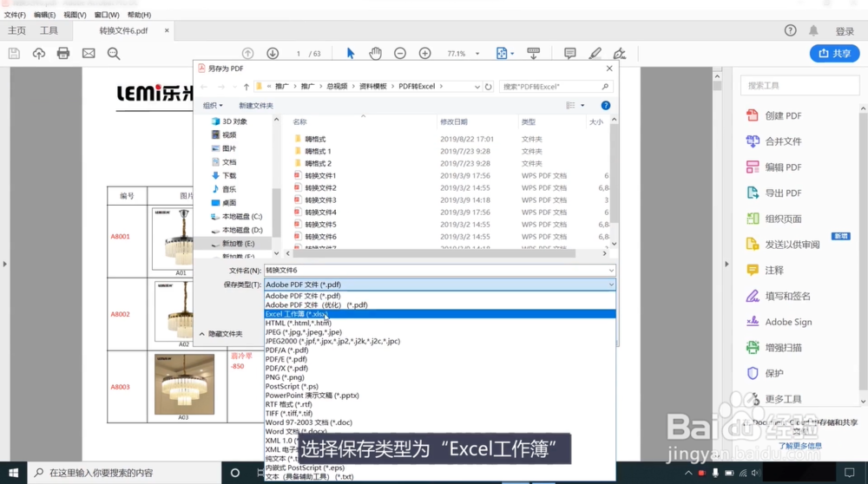Select the arrow selection tool
This screenshot has height=484, width=868.
click(x=350, y=53)
